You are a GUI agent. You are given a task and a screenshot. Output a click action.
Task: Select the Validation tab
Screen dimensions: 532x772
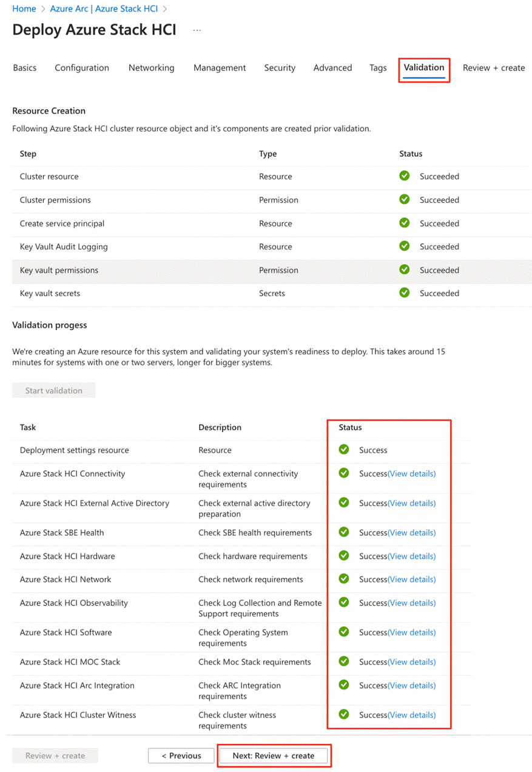pyautogui.click(x=424, y=67)
